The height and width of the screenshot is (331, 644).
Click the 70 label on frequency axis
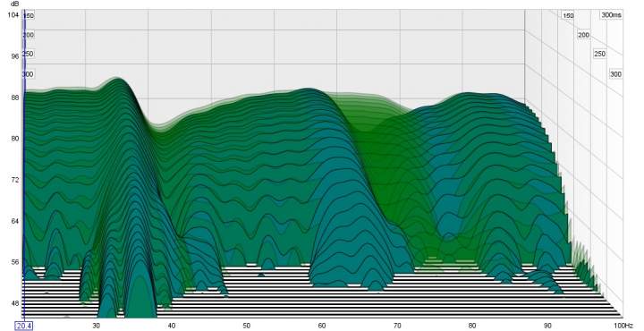coord(397,326)
